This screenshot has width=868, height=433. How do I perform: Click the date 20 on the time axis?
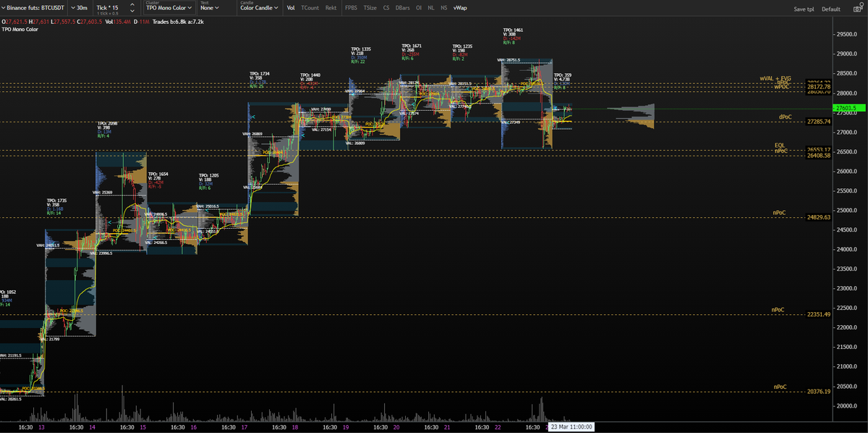point(396,427)
